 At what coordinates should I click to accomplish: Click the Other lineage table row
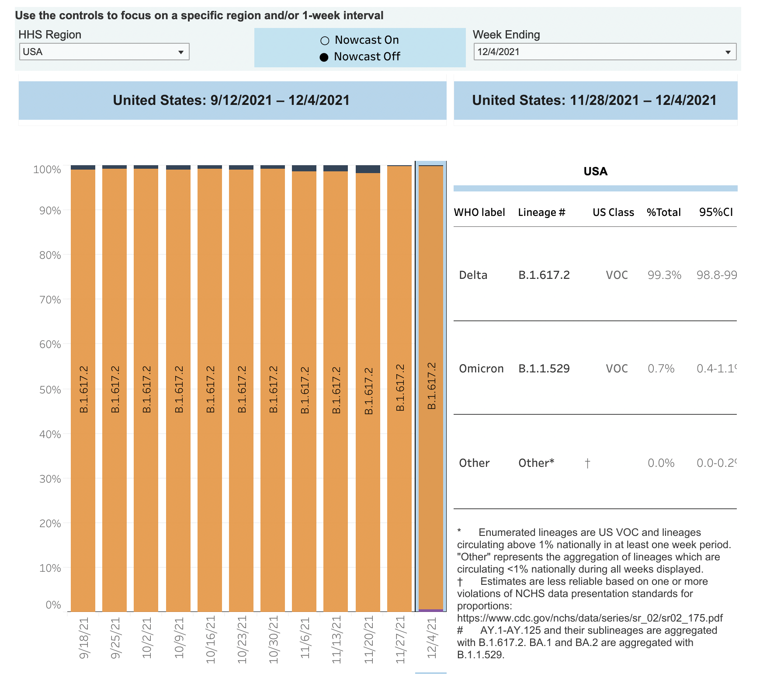pos(595,463)
